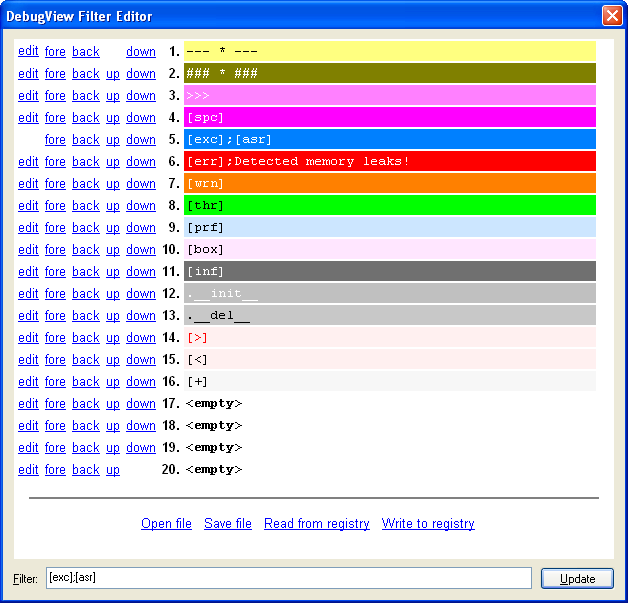628x603 pixels.
Task: Click edit link for [prf] row 9
Action: pos(28,227)
